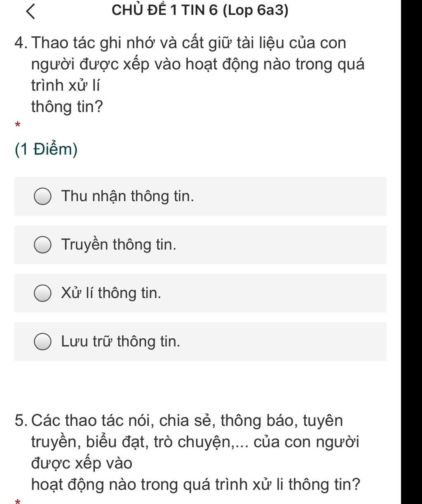Click the black bar on the right edge
The width and height of the screenshot is (422, 504).
pos(411,252)
